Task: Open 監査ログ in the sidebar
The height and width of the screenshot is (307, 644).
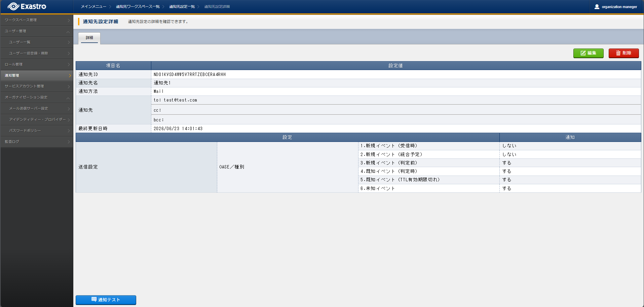Action: (37, 142)
